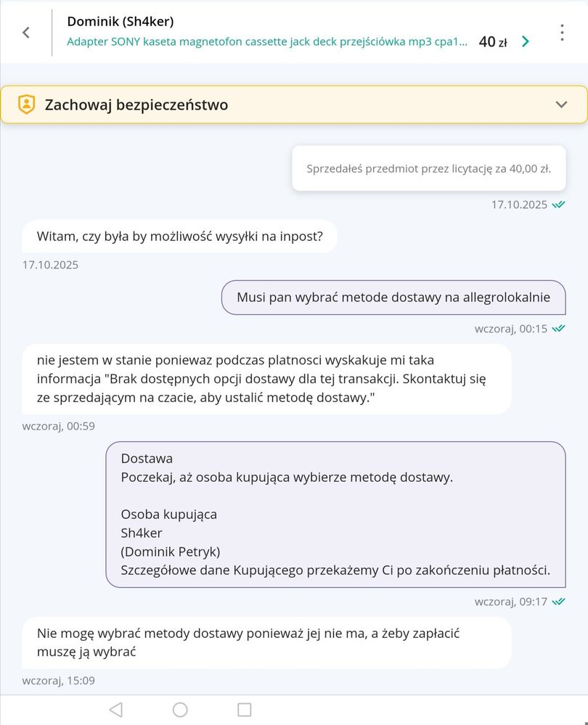Tap the message asking about inpost shipping

point(180,237)
